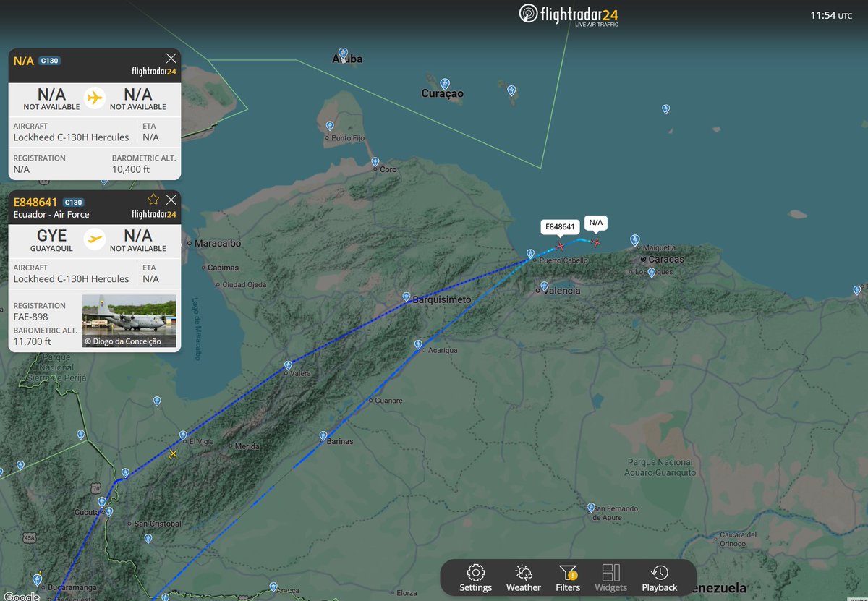Select the airport pin at Valera
Image resolution: width=868 pixels, height=601 pixels.
[288, 365]
